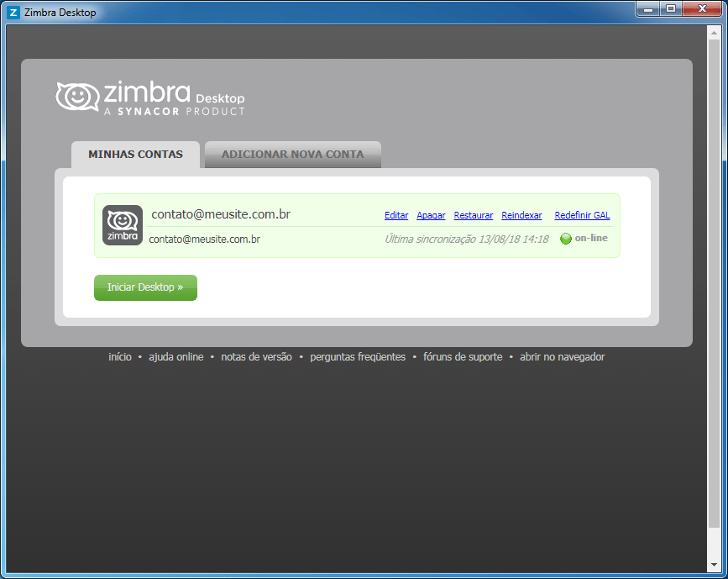Click the Zimbra icon in title bar

point(13,13)
